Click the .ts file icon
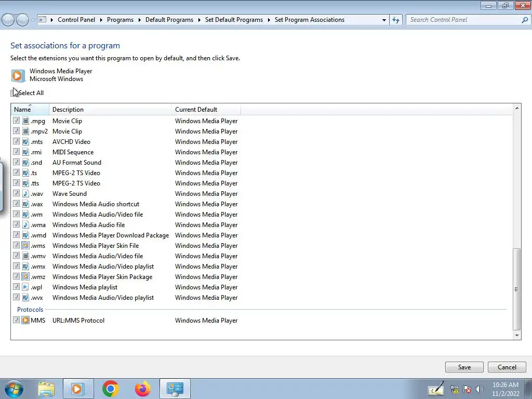Screen dimensions: 532x399 [x=25, y=172]
